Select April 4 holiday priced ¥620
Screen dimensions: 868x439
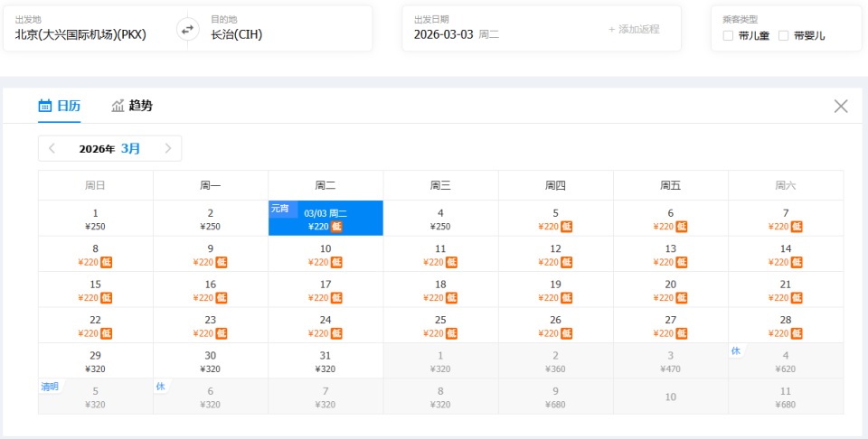(x=786, y=361)
